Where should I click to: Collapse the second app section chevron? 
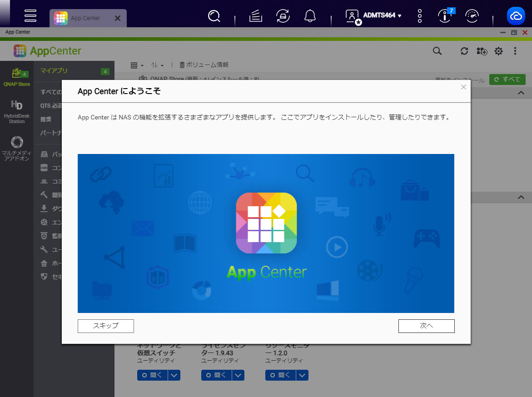(x=521, y=198)
